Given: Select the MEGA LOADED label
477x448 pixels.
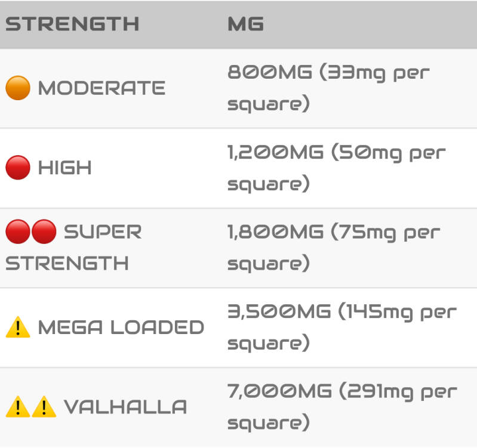Looking at the screenshot, I should pos(121,327).
